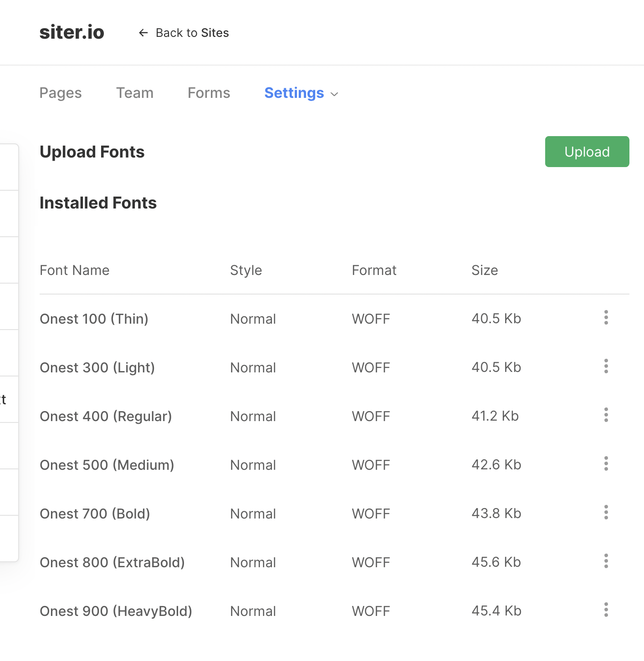This screenshot has width=644, height=661.
Task: Select the Settings tab label
Action: tap(294, 93)
